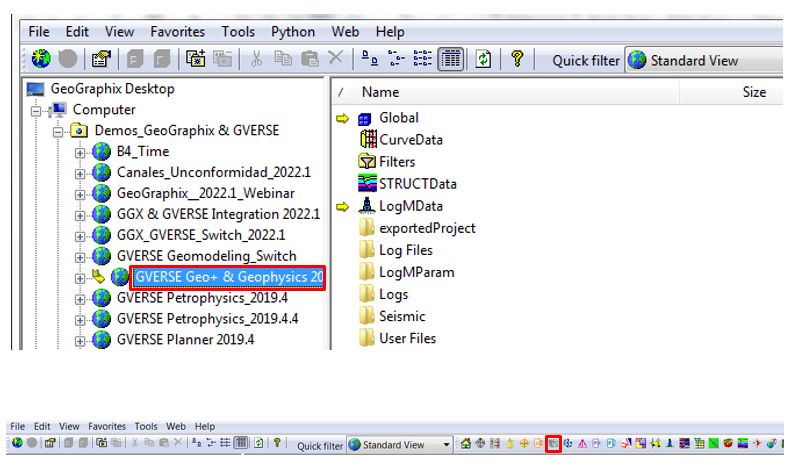The height and width of the screenshot is (470, 789).
Task: Expand Canales_Unconformidad_2022.1 project node
Action: pos(80,174)
